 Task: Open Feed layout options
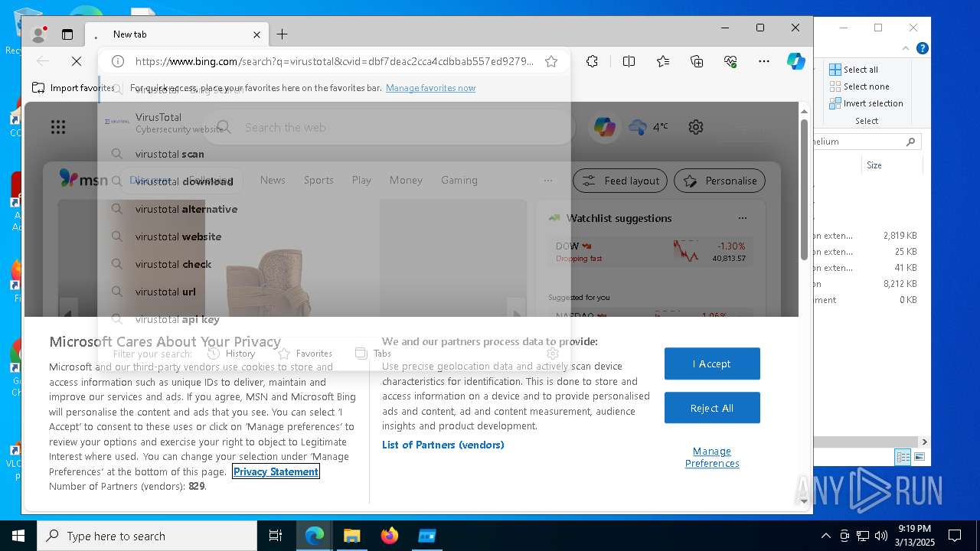[x=620, y=181]
